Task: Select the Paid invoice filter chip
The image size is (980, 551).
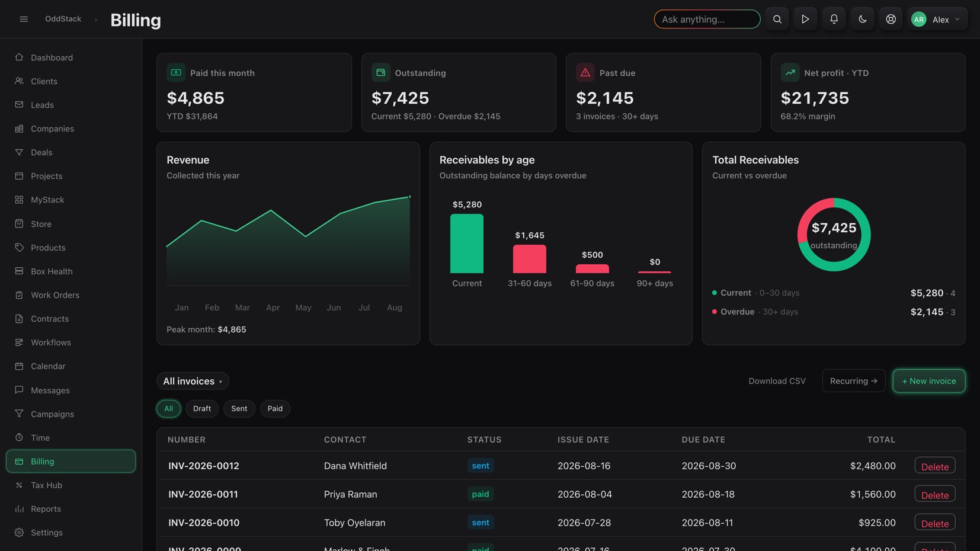Action: (275, 409)
